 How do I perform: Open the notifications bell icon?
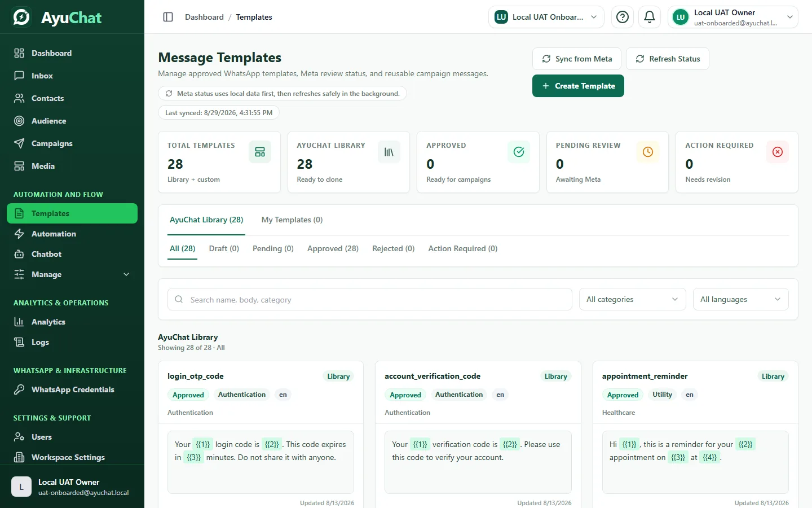point(650,17)
